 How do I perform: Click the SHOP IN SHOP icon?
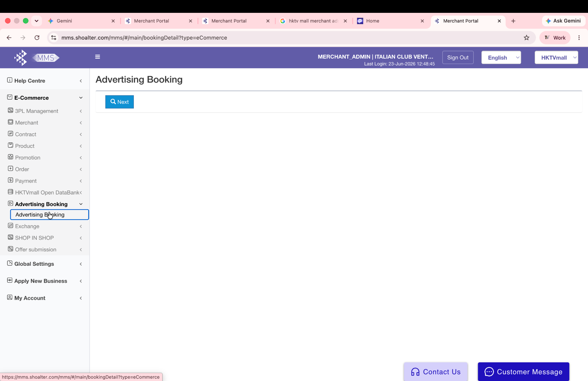point(10,237)
